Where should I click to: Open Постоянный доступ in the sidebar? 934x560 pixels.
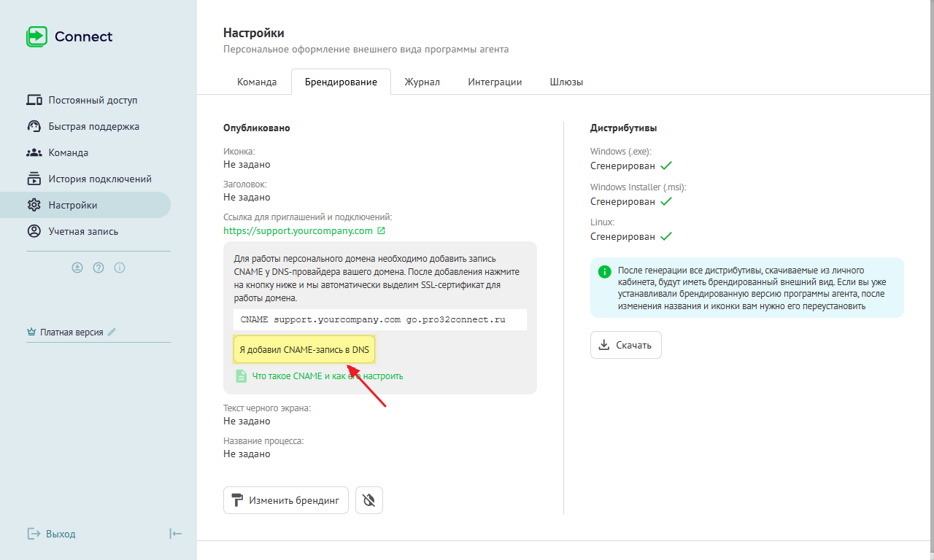93,100
